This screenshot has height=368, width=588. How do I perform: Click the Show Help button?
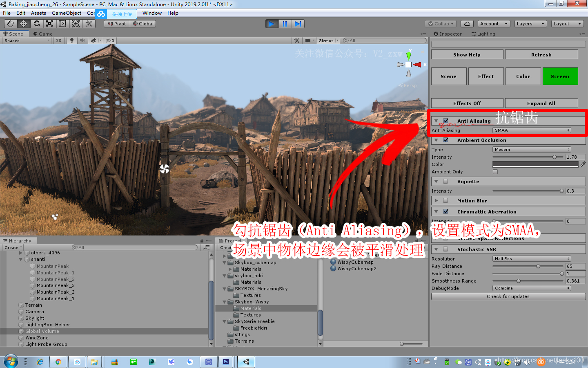pyautogui.click(x=467, y=55)
